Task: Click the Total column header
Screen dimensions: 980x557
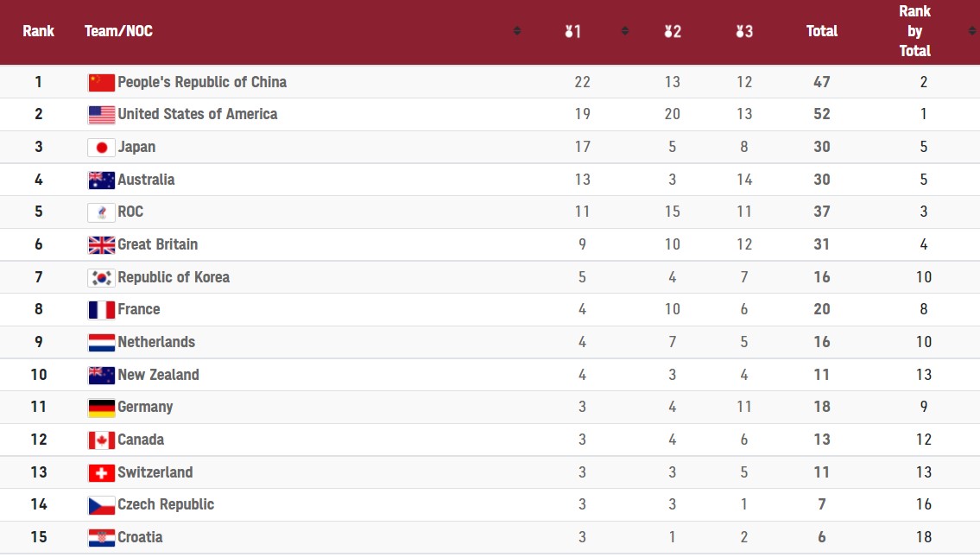Action: click(x=821, y=31)
